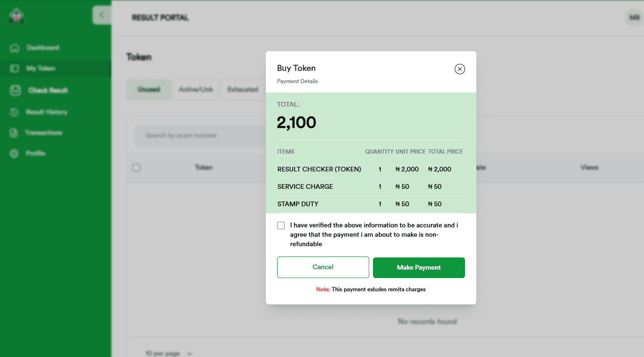Click the Transactions document icon
This screenshot has height=357, width=644.
(x=15, y=133)
